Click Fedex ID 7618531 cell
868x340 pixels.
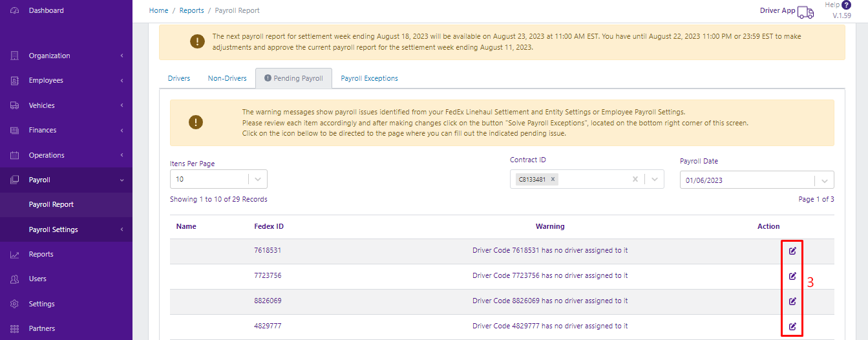tap(268, 251)
